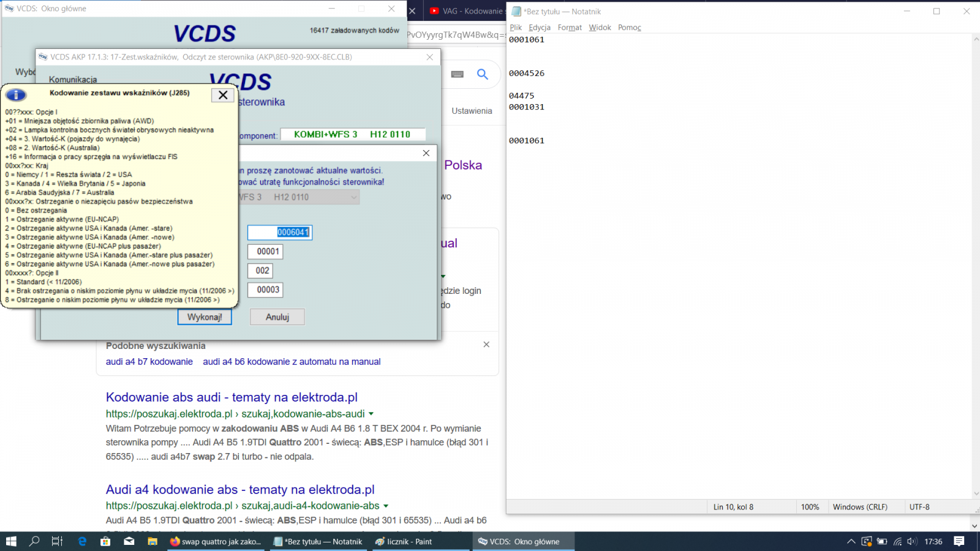This screenshot has width=980, height=551.
Task: Click 'Lin 10, kol 8' in Notatnik status bar
Action: pos(733,507)
